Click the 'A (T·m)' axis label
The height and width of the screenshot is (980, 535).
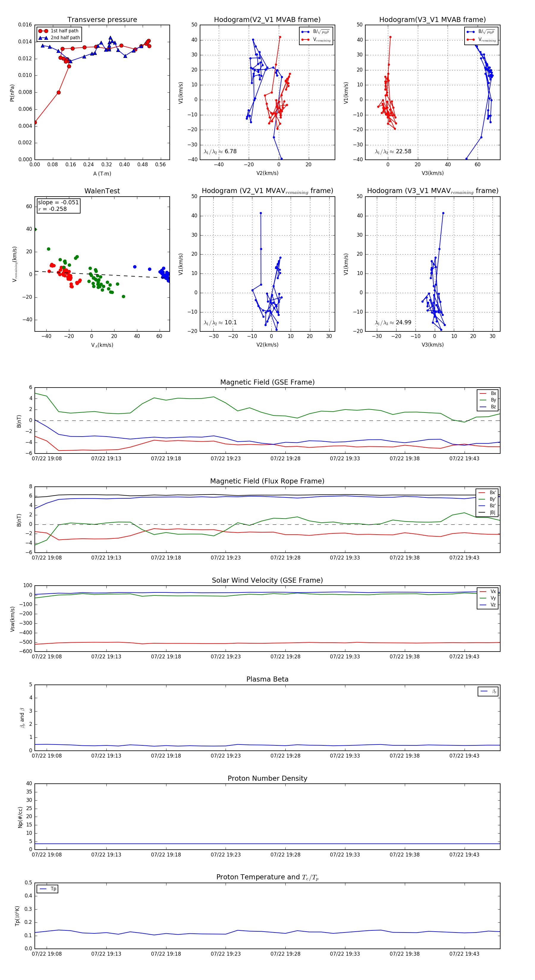pyautogui.click(x=102, y=173)
